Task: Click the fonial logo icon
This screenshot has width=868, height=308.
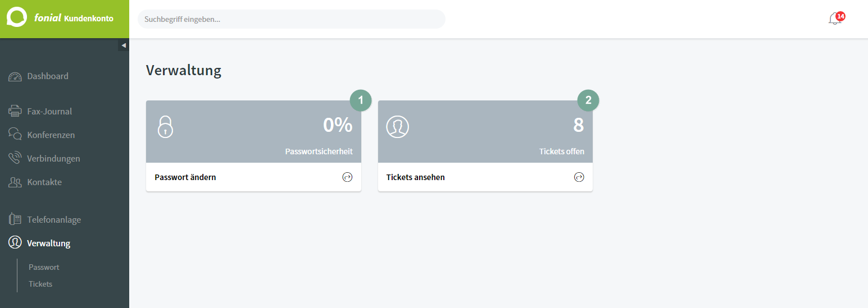Action: (x=16, y=17)
